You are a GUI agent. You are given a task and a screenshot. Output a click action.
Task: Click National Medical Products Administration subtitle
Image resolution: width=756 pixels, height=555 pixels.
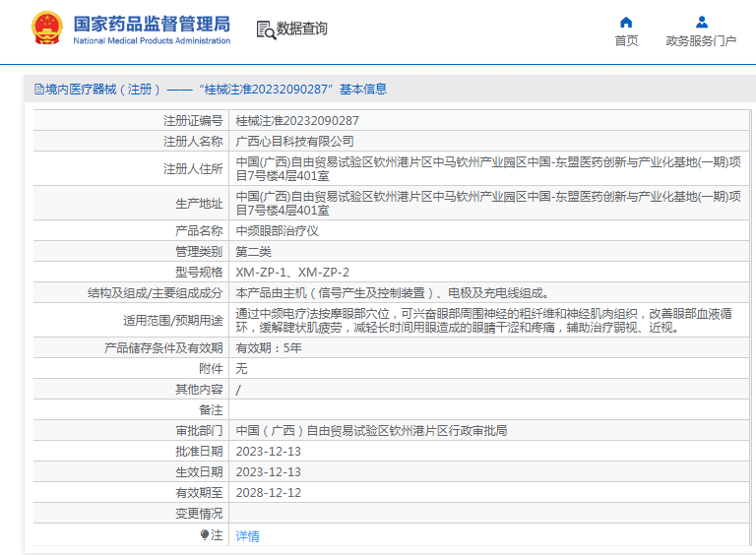(x=152, y=41)
